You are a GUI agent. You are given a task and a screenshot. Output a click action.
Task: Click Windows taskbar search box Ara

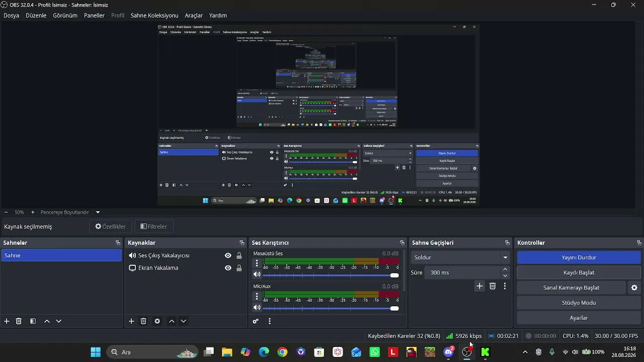click(153, 352)
